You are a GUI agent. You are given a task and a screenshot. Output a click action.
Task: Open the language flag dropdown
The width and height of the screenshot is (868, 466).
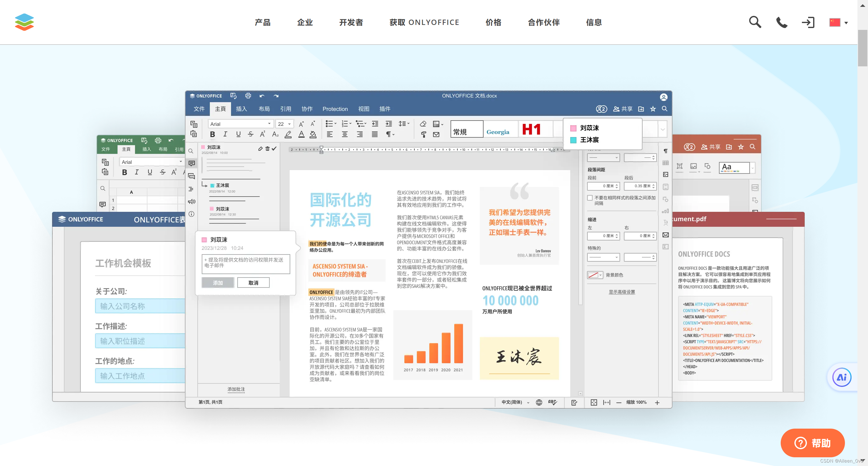tap(838, 22)
